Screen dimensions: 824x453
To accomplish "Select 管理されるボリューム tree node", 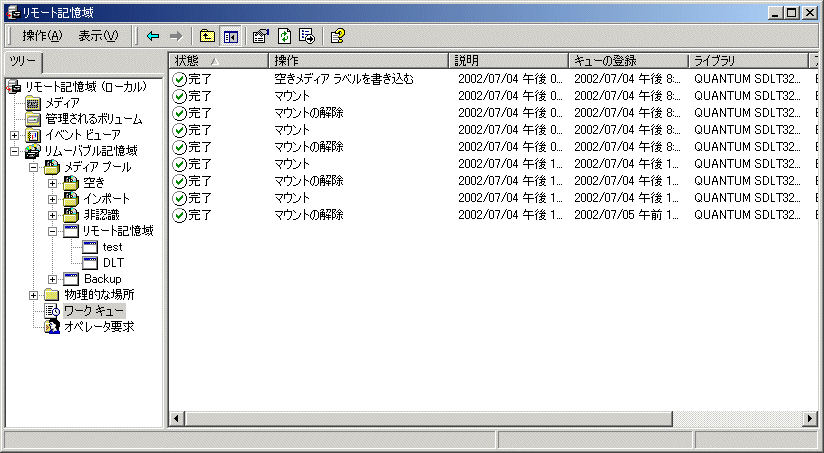I will [94, 119].
